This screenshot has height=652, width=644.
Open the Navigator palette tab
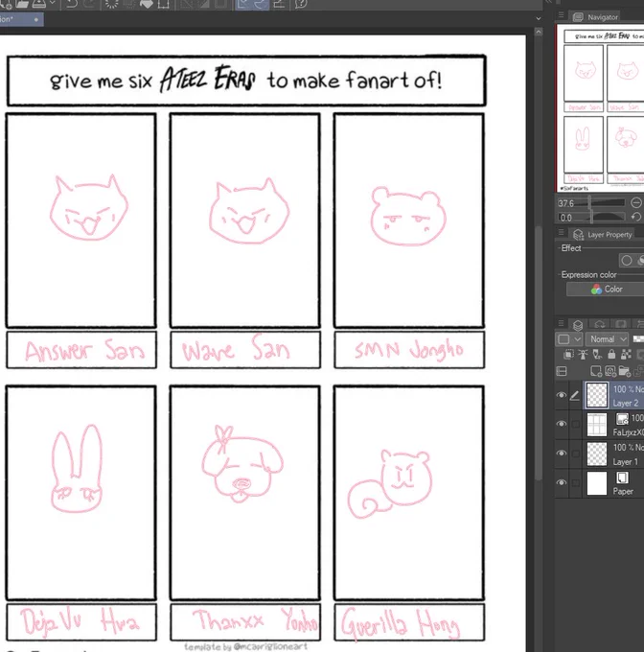[595, 17]
